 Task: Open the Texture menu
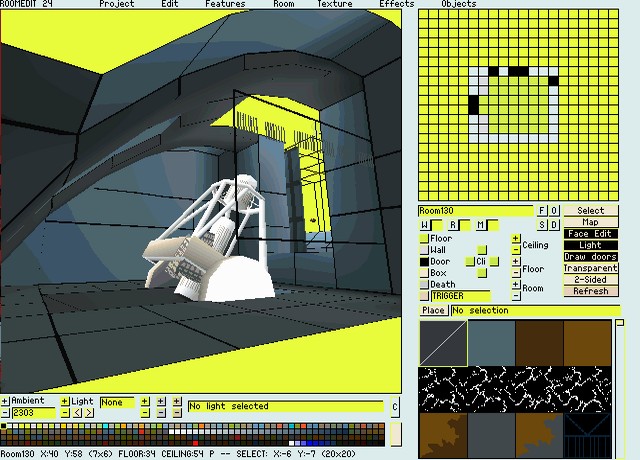(335, 4)
